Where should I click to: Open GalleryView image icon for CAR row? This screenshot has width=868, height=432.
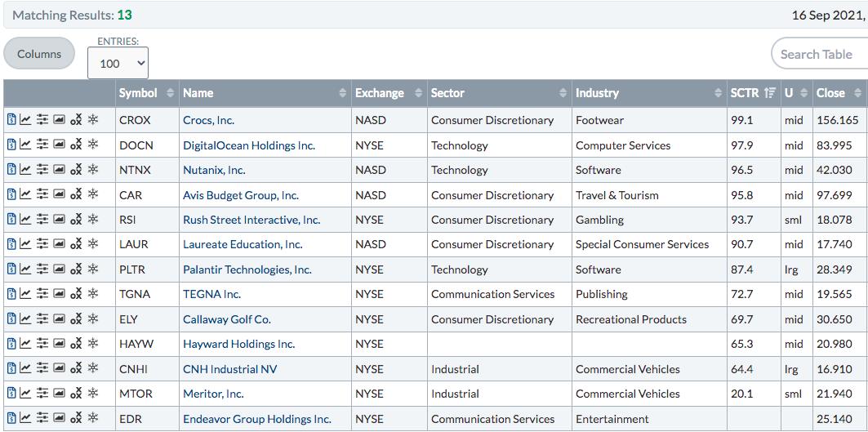pyautogui.click(x=60, y=195)
